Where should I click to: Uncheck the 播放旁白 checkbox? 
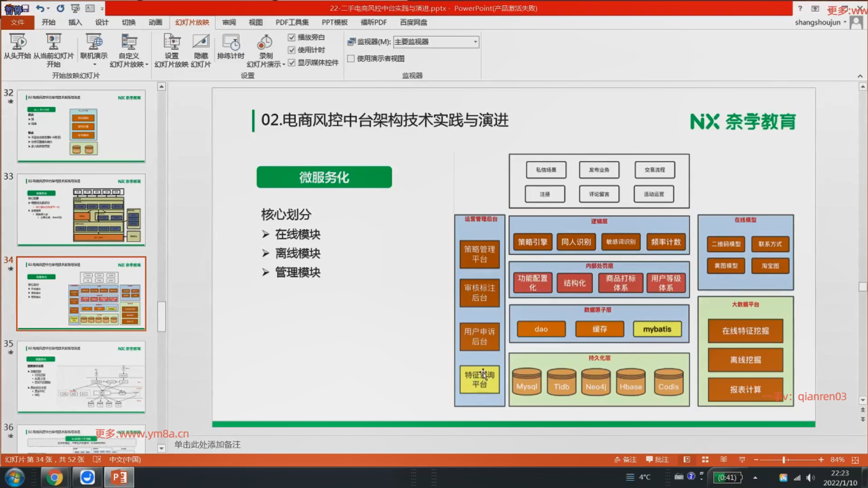coord(292,38)
